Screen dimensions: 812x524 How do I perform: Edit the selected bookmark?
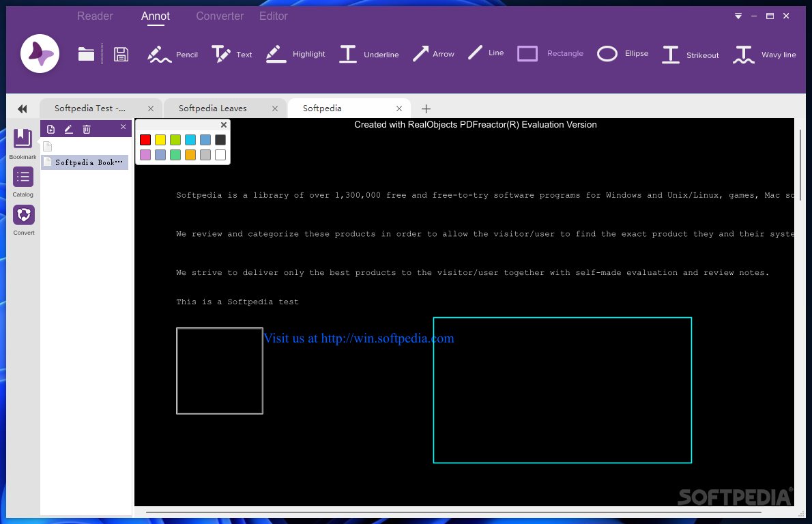68,130
